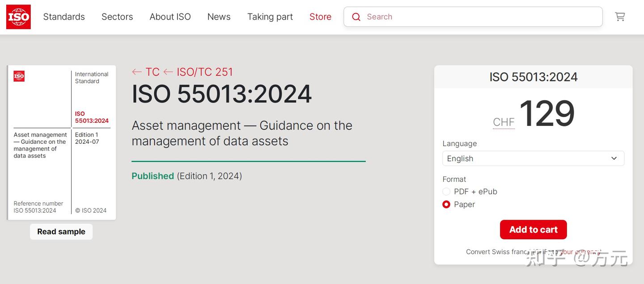Follow the 'your currency' conversion link
644x284 pixels.
tap(581, 251)
